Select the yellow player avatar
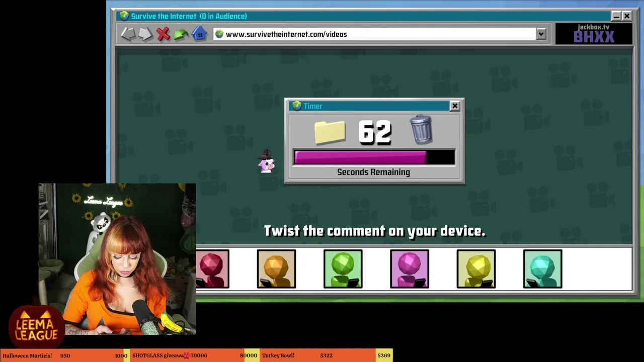 (476, 269)
